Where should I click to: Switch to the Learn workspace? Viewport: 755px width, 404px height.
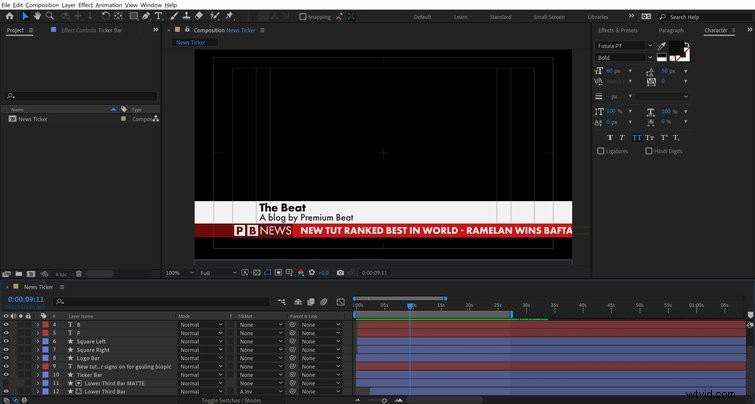tap(460, 17)
